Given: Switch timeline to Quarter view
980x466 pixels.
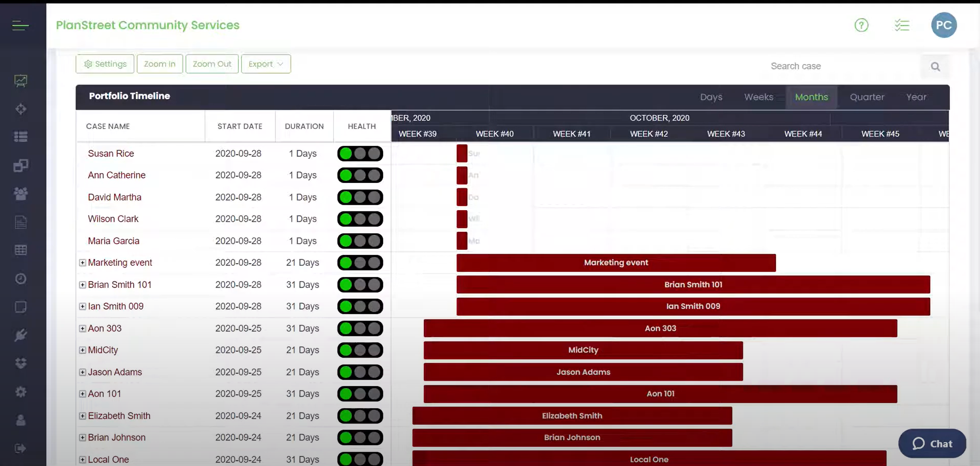Looking at the screenshot, I should coord(867,97).
